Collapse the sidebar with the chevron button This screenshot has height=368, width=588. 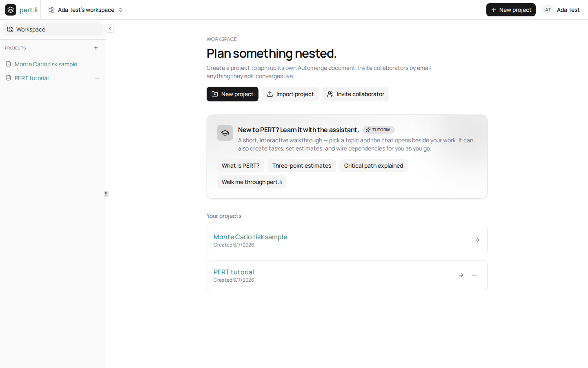(110, 29)
